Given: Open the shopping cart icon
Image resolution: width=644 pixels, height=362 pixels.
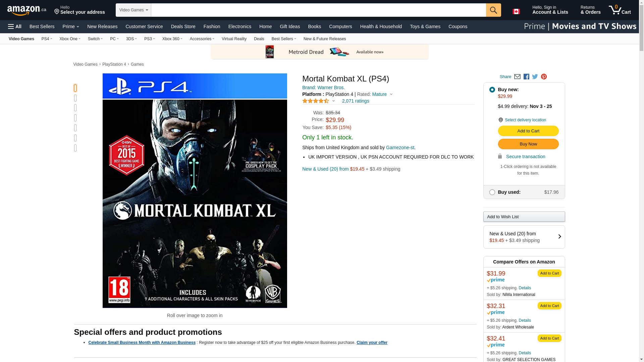Looking at the screenshot, I should [619, 10].
